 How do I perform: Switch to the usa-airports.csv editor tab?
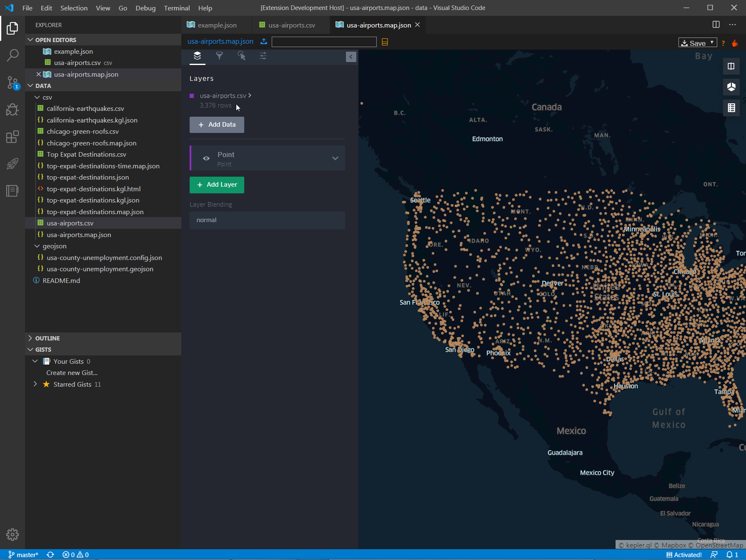point(291,25)
